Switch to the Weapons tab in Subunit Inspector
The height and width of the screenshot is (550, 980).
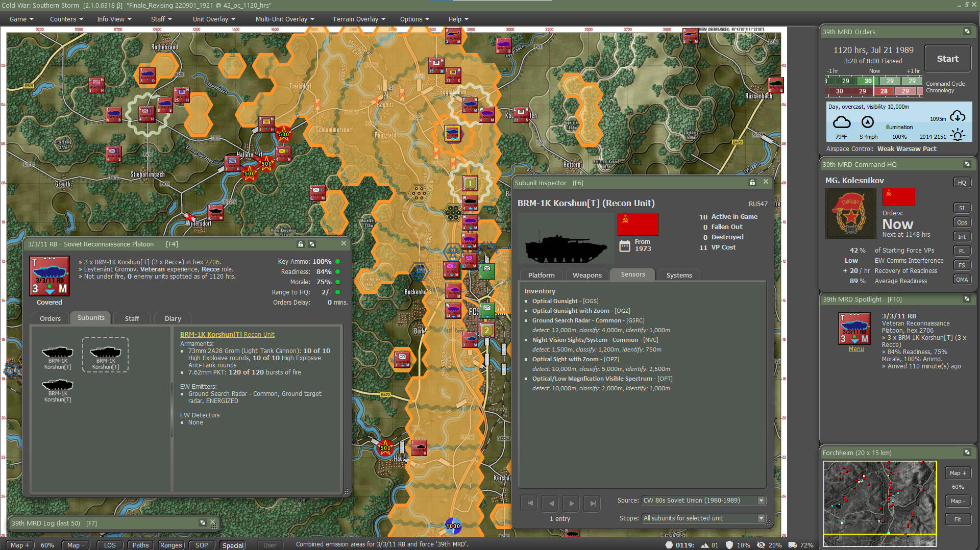tap(586, 274)
